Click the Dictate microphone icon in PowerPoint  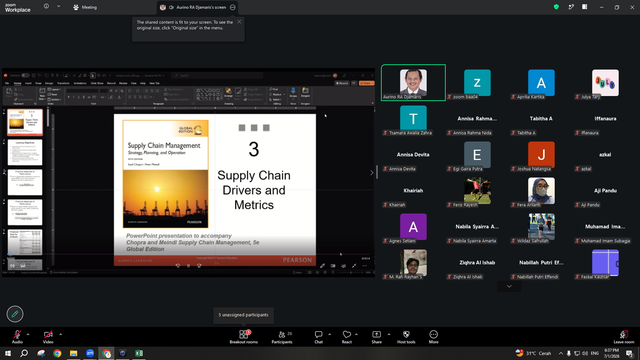293,92
